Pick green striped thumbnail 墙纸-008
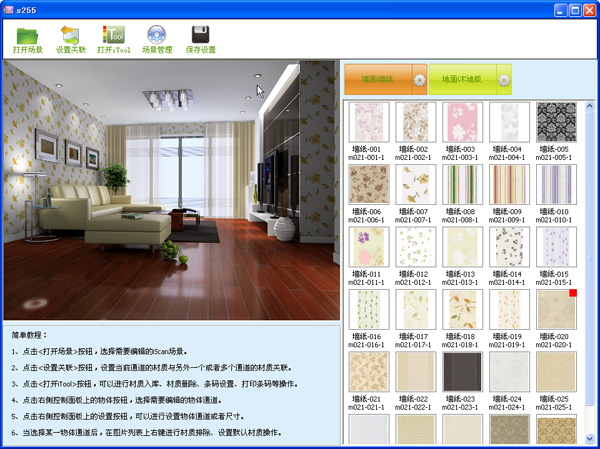 [462, 184]
